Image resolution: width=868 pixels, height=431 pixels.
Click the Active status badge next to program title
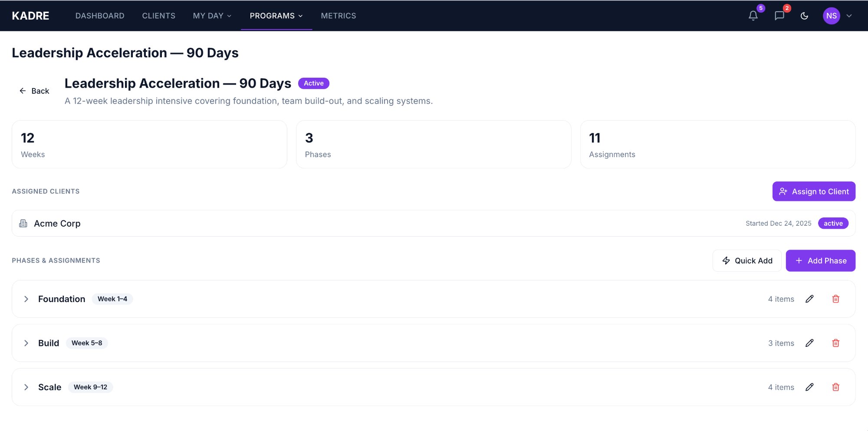[x=313, y=83]
